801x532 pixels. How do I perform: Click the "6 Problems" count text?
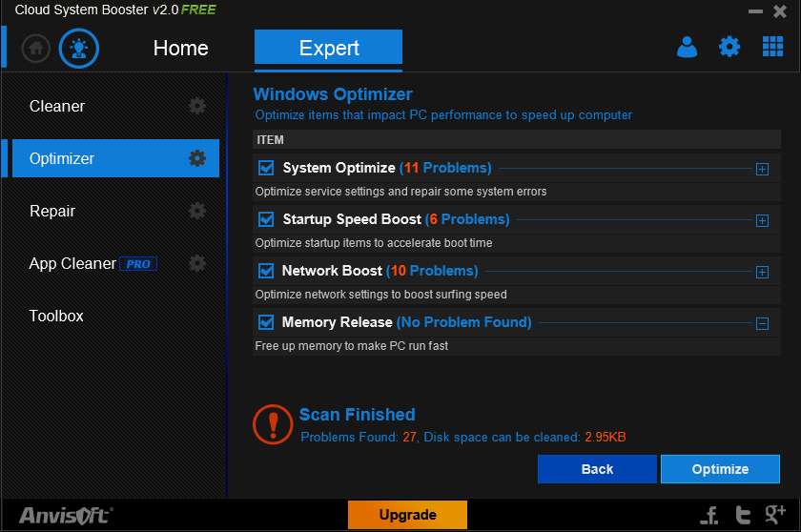pos(467,219)
